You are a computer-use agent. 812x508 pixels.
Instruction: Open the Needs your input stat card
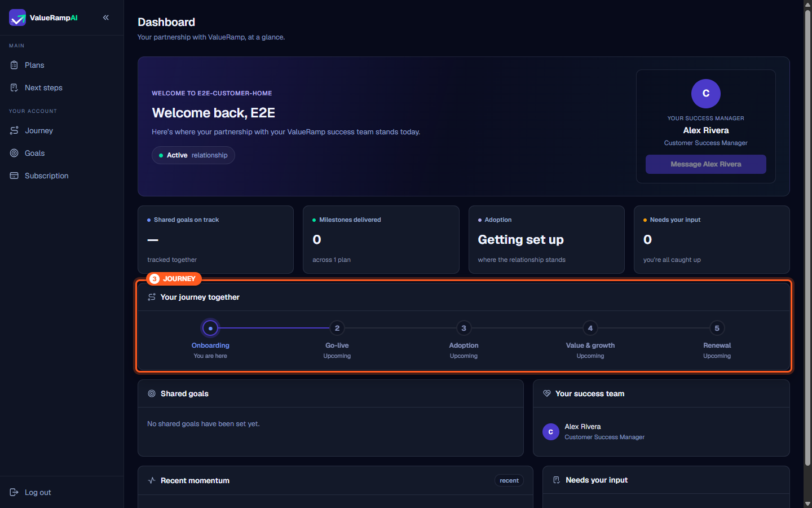pyautogui.click(x=712, y=239)
